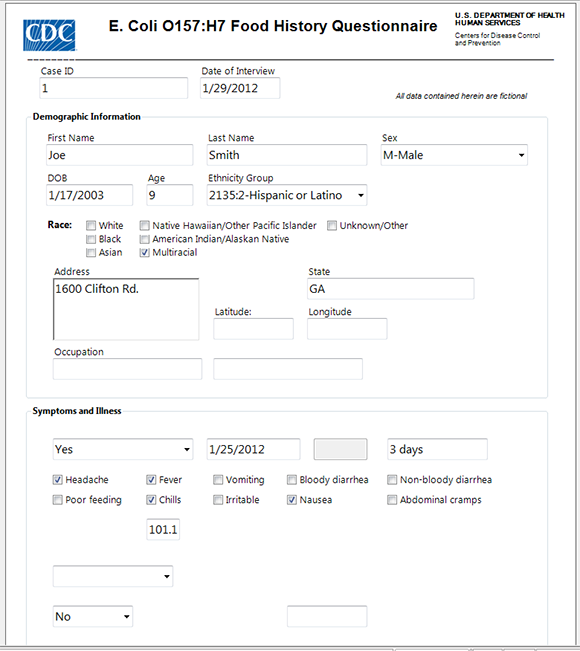The image size is (580, 651).
Task: Click the duration field showing 3 days
Action: (x=437, y=449)
